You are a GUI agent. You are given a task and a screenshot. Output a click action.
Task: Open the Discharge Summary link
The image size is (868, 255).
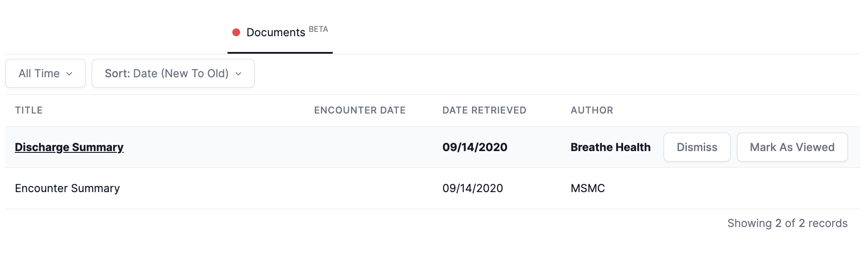click(x=69, y=147)
